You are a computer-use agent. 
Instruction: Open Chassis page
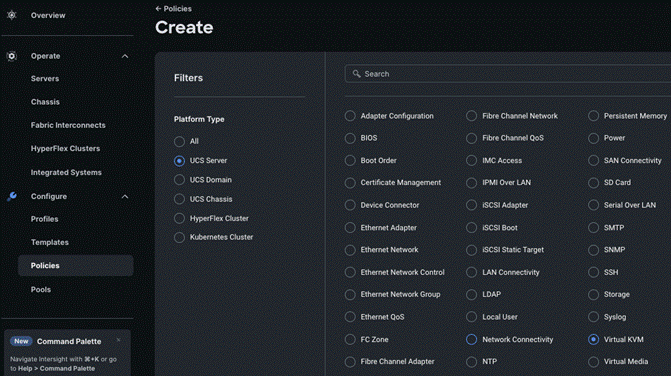coord(45,102)
